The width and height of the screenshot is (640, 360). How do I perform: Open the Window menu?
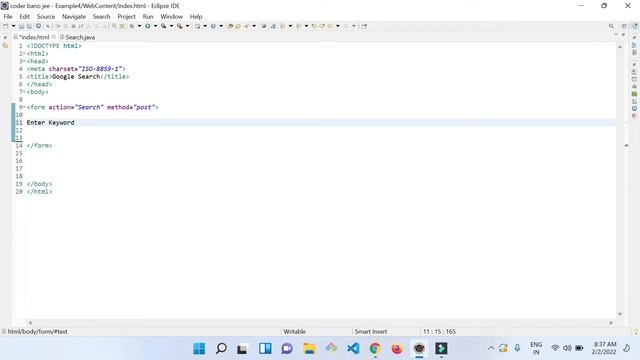[171, 17]
